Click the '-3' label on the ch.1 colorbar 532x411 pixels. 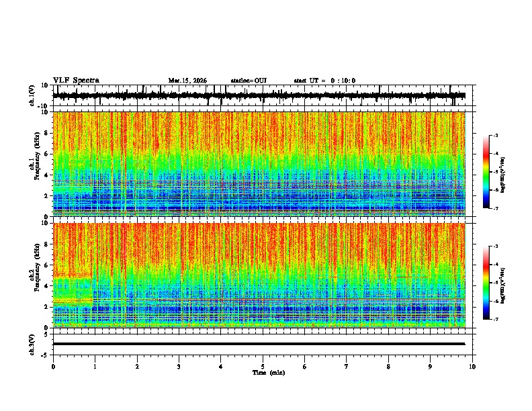495,135
